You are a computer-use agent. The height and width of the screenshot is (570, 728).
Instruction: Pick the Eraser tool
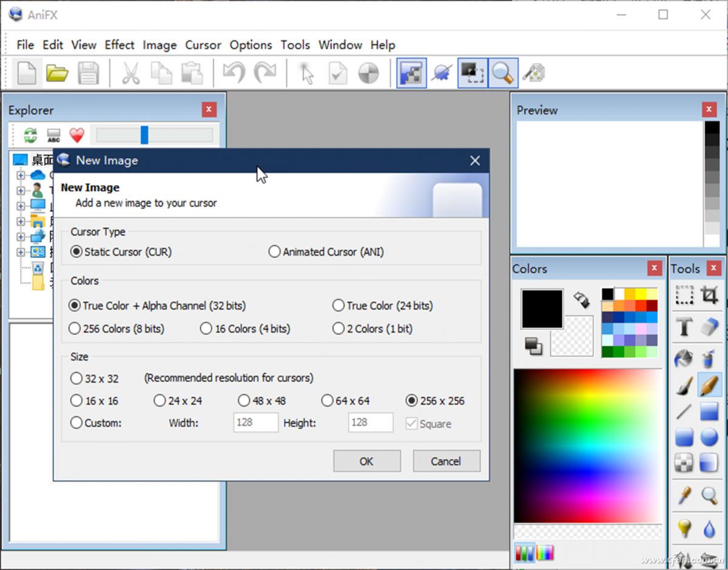709,327
